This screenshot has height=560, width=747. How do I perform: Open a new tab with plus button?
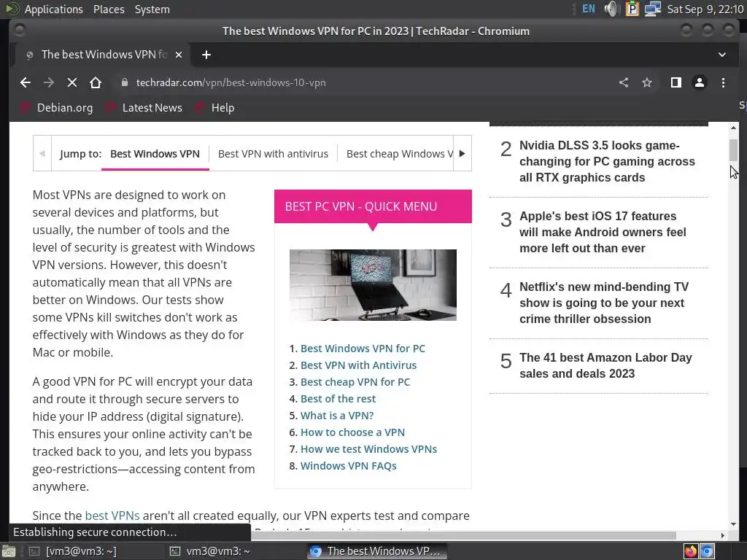[x=206, y=55]
